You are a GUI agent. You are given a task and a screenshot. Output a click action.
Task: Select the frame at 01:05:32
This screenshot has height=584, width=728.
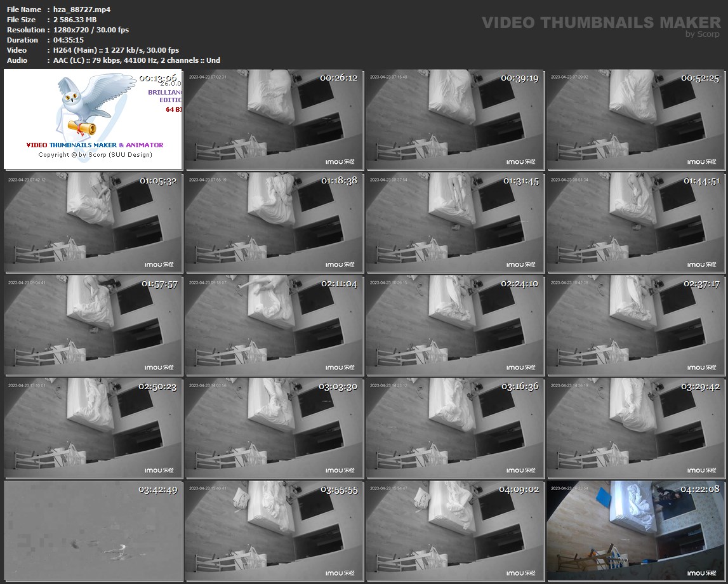[x=93, y=222]
